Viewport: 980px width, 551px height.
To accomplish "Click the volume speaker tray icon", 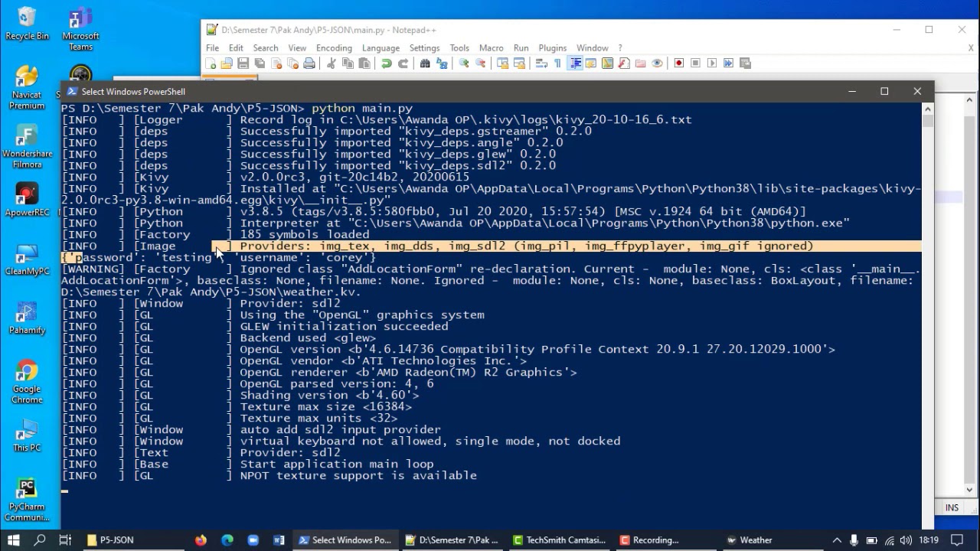I will (906, 540).
